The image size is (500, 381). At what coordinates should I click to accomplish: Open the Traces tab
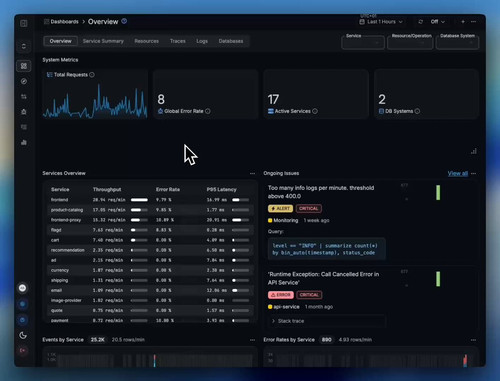click(x=177, y=41)
